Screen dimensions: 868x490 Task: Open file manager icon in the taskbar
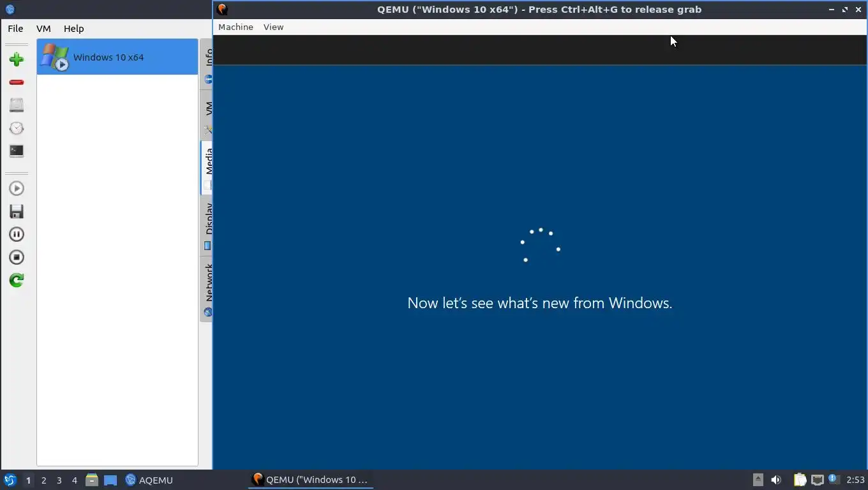tap(92, 480)
